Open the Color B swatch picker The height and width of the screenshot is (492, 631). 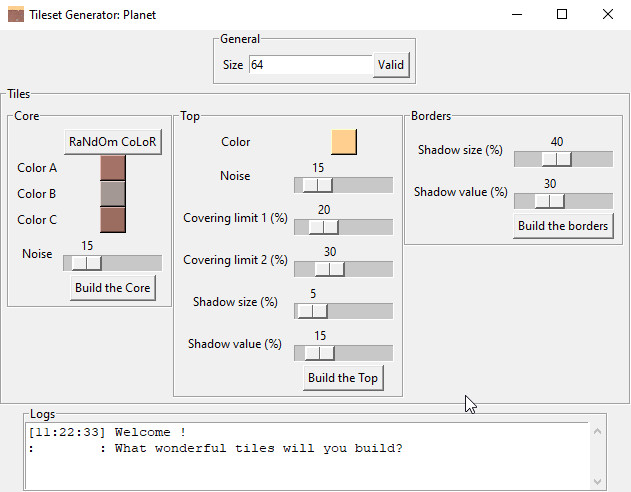pos(113,194)
